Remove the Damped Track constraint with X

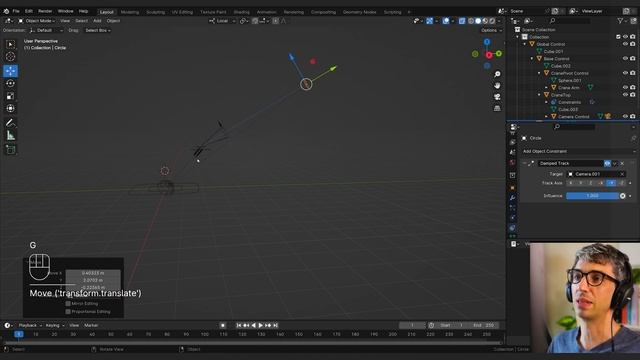pyautogui.click(x=622, y=163)
